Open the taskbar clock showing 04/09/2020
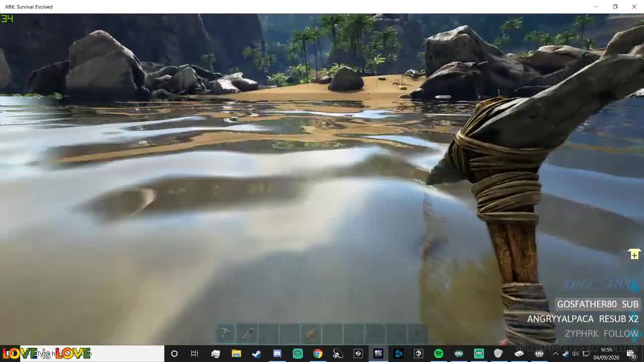Screen dimensions: 644x362 [606, 354]
